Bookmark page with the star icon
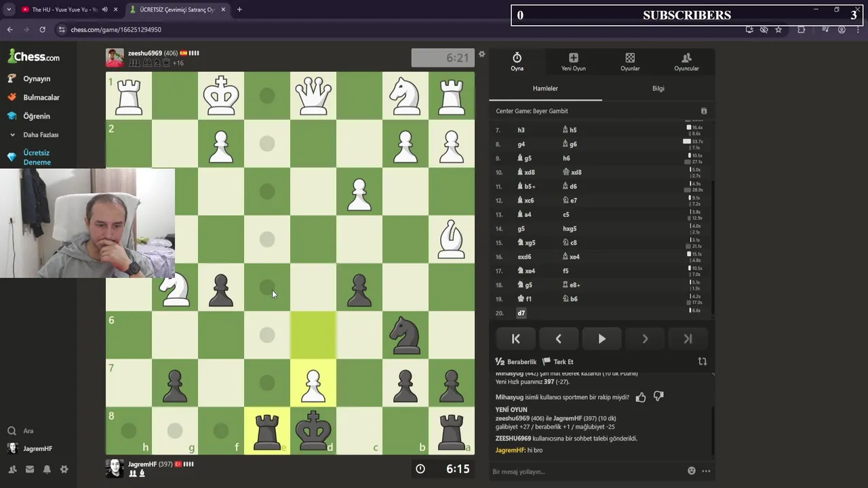This screenshot has width=868, height=488. click(x=778, y=30)
